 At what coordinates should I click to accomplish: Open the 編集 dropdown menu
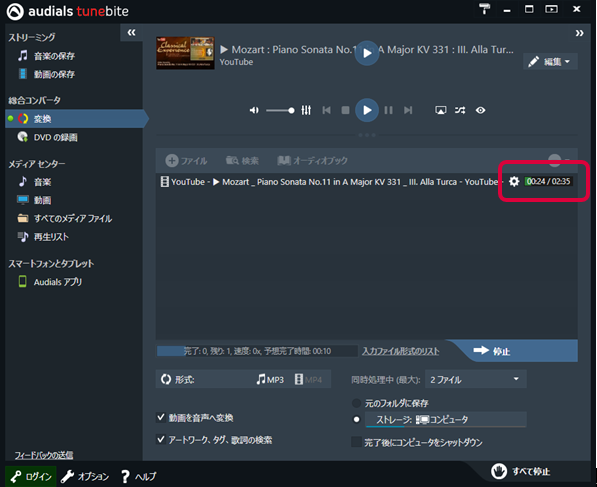[551, 61]
